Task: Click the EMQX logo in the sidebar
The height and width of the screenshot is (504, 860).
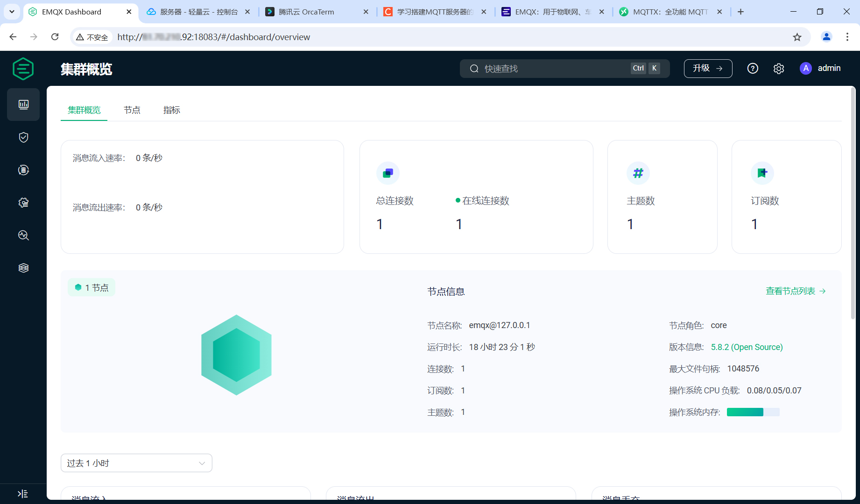Action: click(23, 69)
